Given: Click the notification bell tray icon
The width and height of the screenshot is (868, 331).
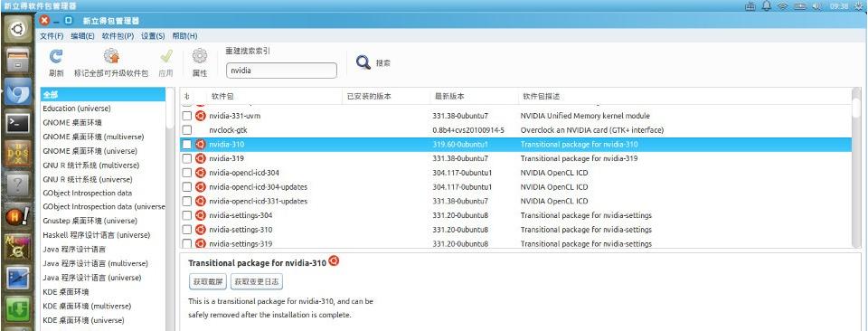Looking at the screenshot, I should (767, 6).
